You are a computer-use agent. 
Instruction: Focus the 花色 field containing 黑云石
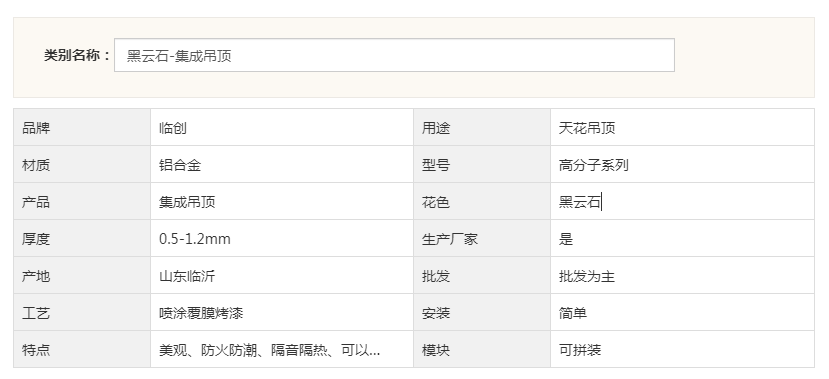pos(682,201)
